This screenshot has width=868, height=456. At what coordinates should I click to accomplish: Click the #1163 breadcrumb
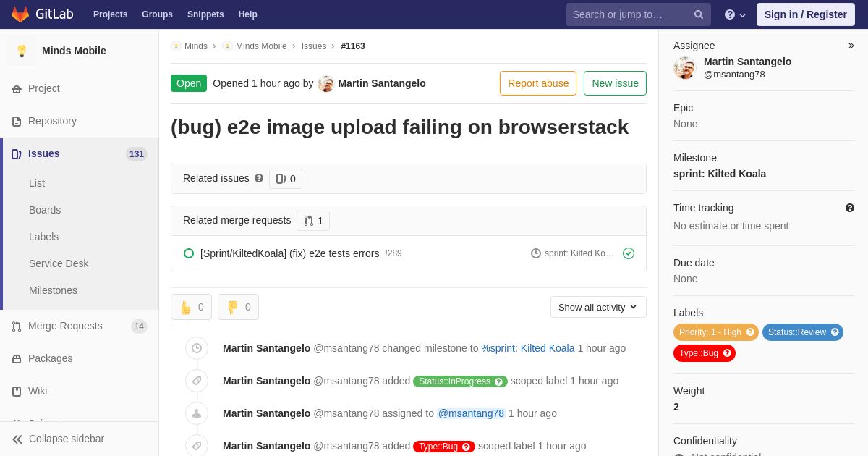click(x=353, y=46)
